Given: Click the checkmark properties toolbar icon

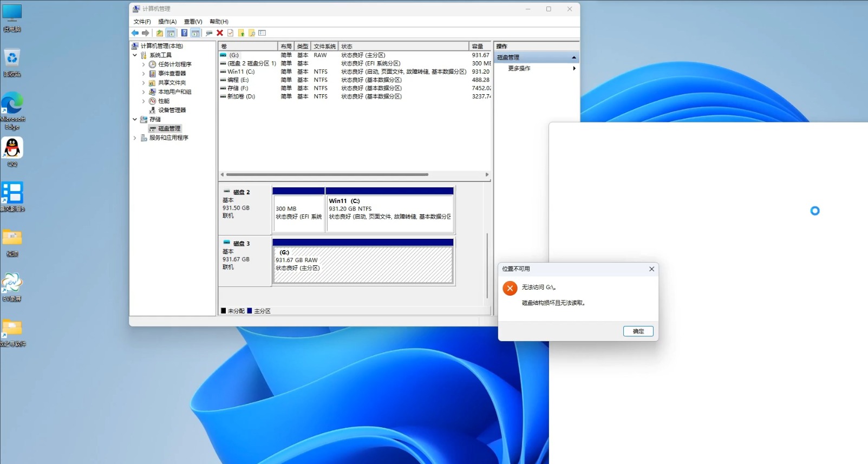Looking at the screenshot, I should tap(231, 33).
